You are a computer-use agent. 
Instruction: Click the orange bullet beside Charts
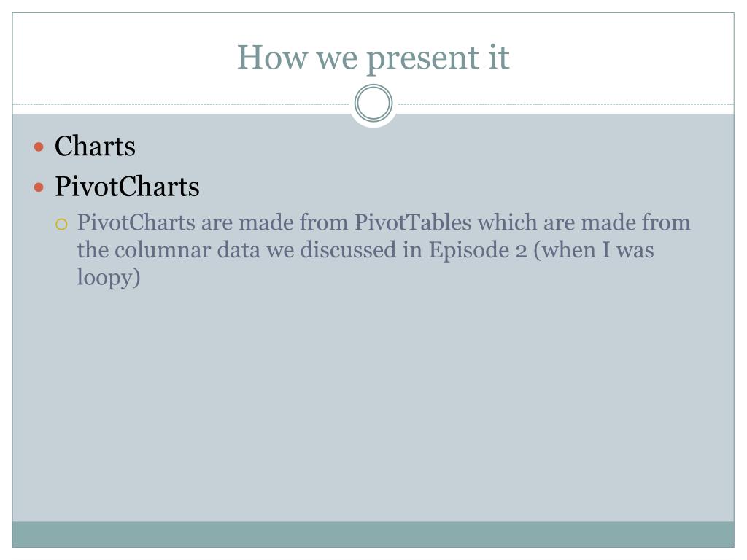39,147
